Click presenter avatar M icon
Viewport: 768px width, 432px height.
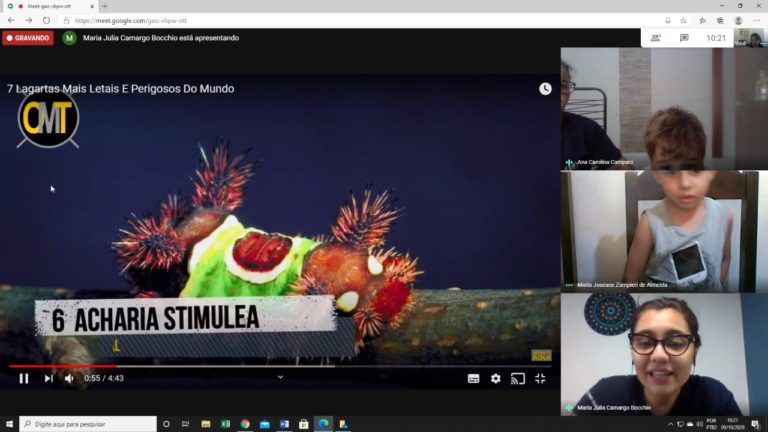point(70,38)
